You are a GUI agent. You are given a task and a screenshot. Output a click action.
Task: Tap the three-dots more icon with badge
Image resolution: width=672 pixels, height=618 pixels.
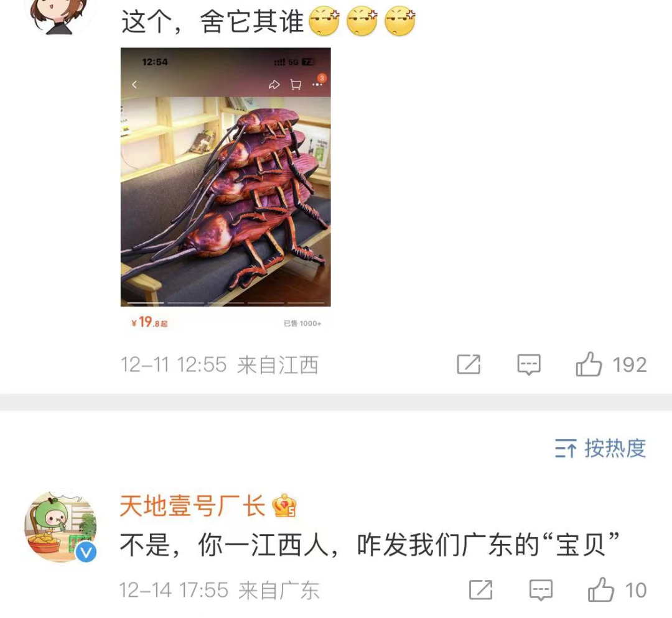pos(319,82)
